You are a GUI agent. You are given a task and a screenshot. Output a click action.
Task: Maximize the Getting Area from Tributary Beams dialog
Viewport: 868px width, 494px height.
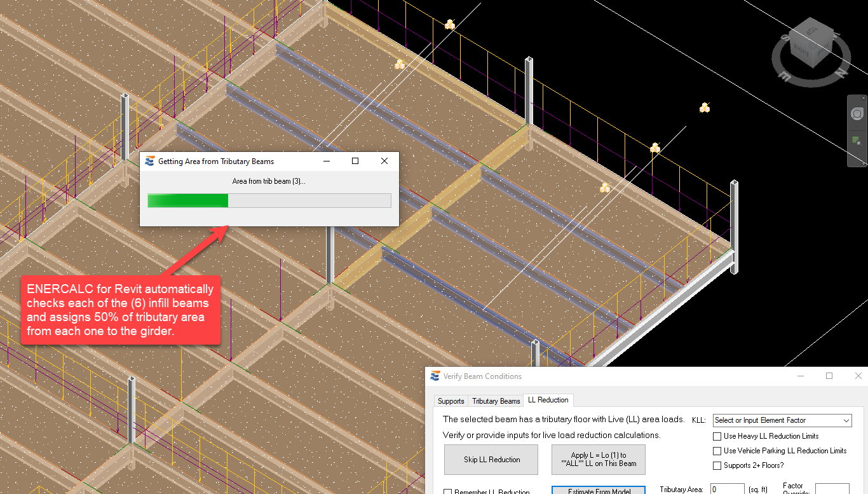click(355, 161)
